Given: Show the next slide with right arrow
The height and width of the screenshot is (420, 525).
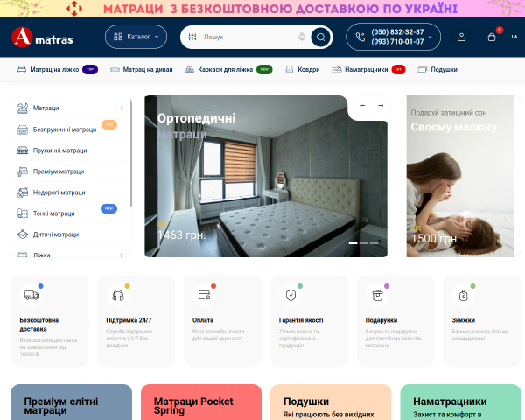Looking at the screenshot, I should 381,106.
